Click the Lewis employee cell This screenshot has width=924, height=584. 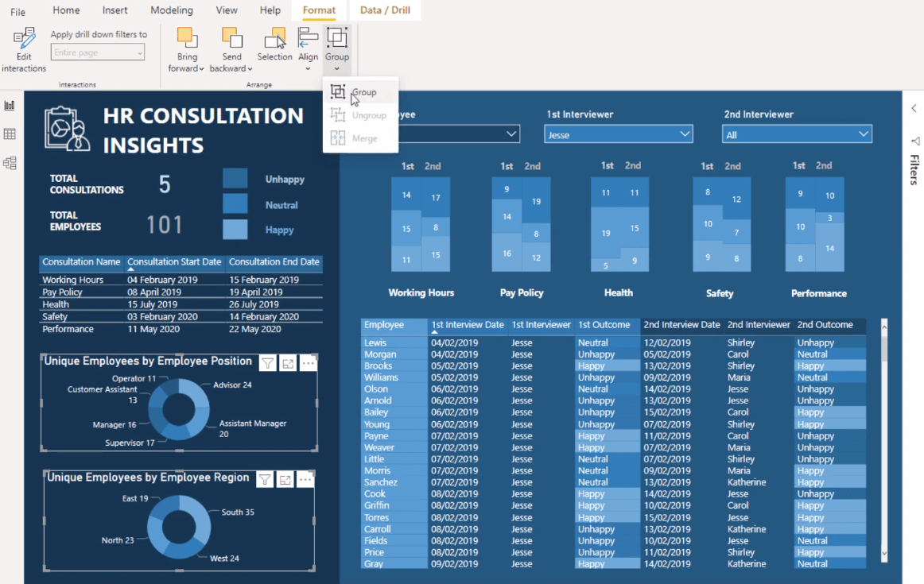click(x=394, y=342)
